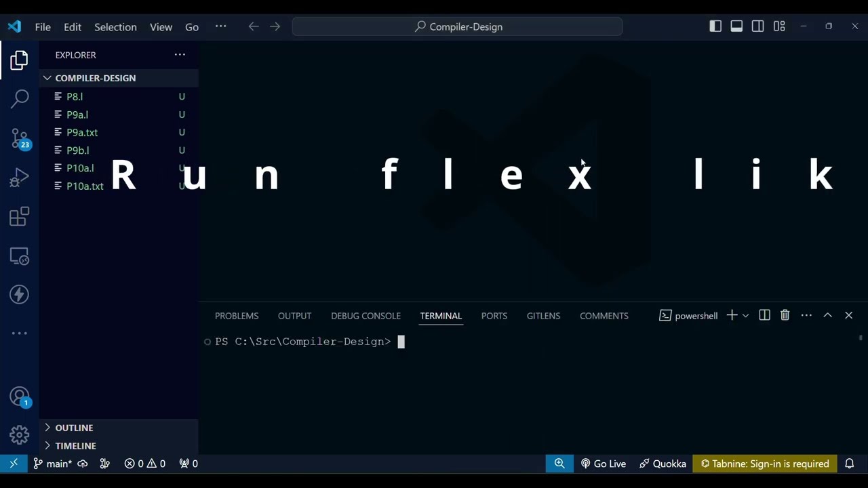Open the Accounts menu
This screenshot has width=868, height=488.
20,397
